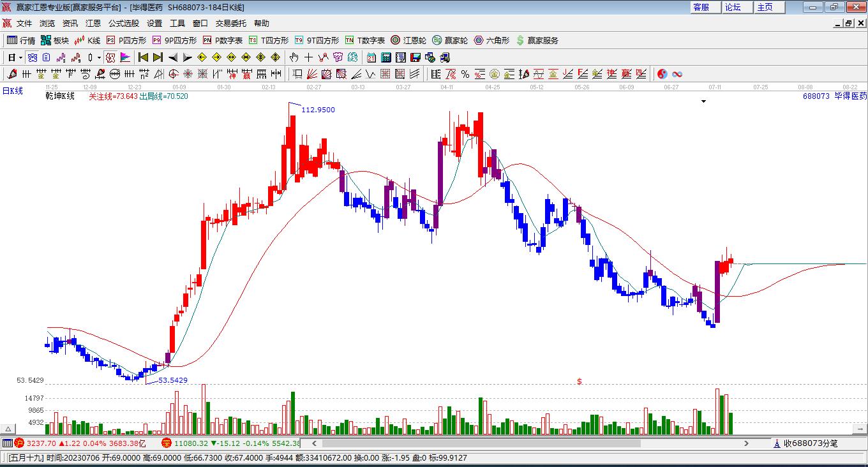868x467 pixels.
Task: Click the notepad document icon
Action: coord(400,57)
